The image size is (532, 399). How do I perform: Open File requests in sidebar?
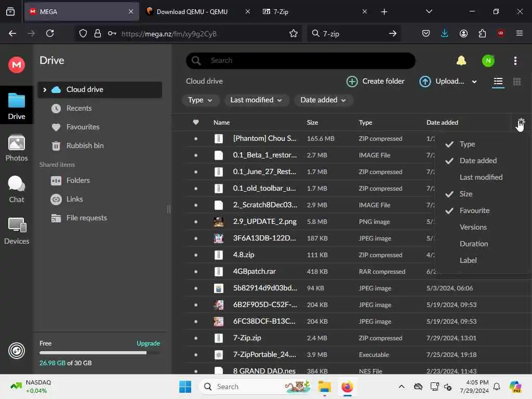(x=87, y=218)
